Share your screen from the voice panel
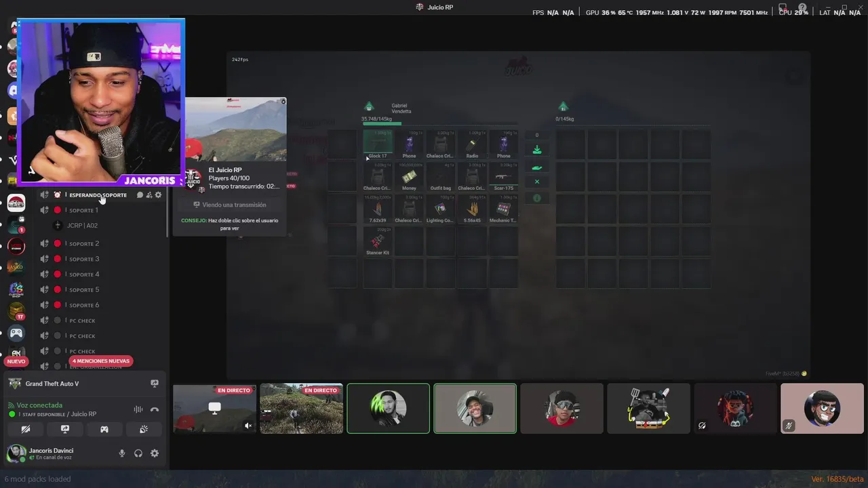The image size is (868, 488). (x=65, y=429)
